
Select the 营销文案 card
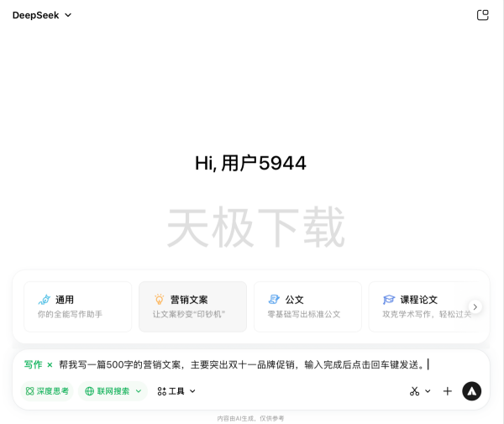click(x=192, y=306)
